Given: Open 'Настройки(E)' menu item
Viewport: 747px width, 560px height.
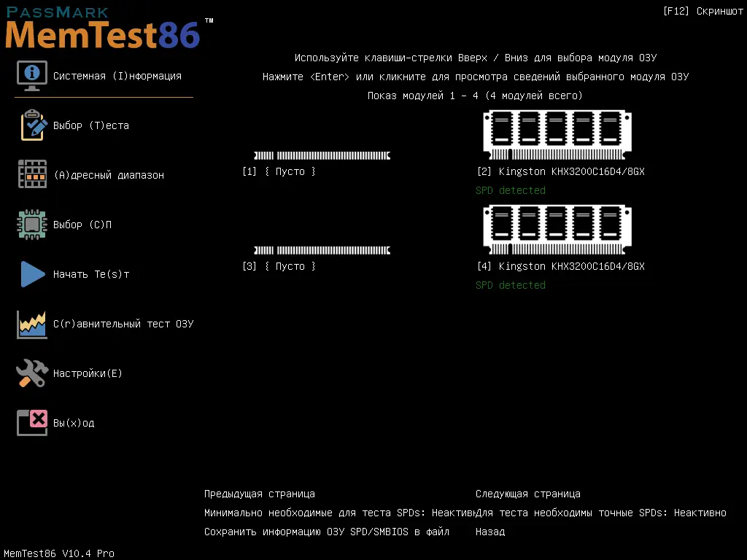Looking at the screenshot, I should point(88,373).
